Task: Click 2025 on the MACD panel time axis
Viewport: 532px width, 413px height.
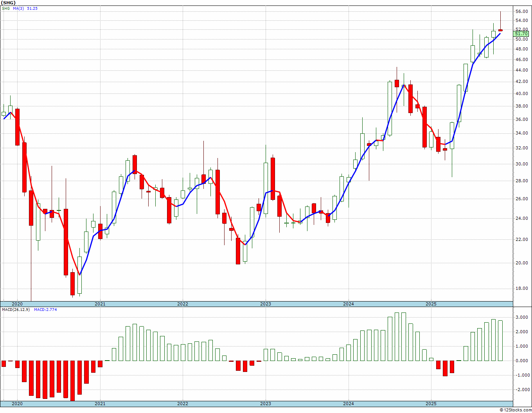Action: point(431,404)
